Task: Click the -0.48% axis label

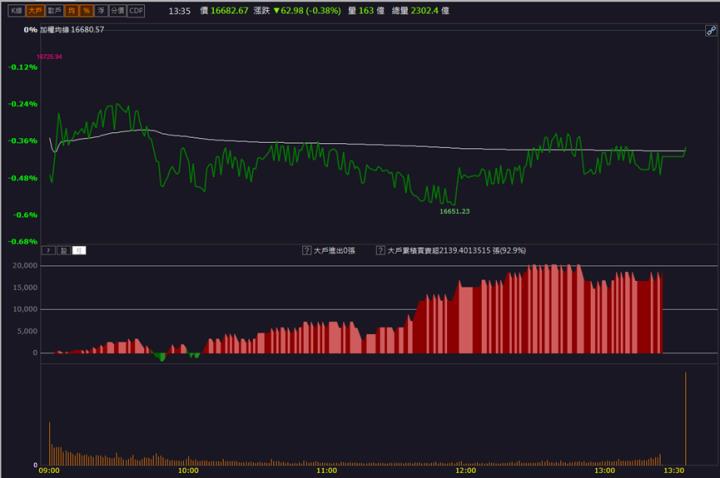Action: tap(23, 178)
